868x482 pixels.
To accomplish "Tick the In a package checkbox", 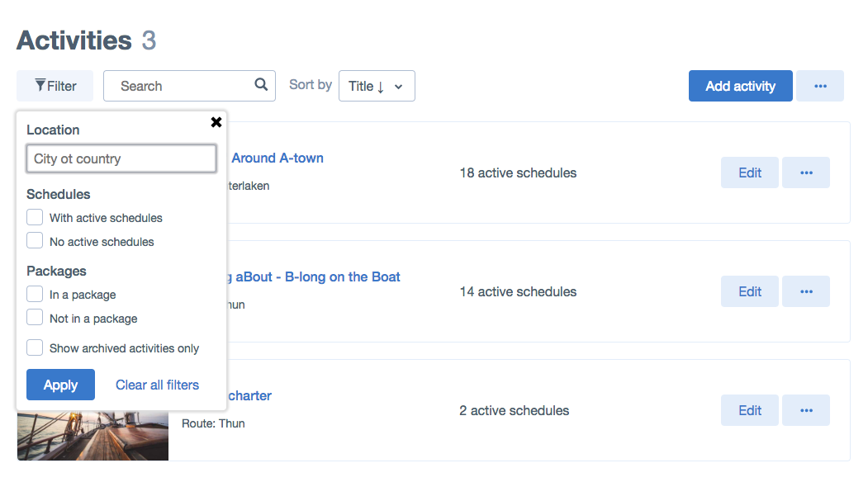I will coord(35,295).
